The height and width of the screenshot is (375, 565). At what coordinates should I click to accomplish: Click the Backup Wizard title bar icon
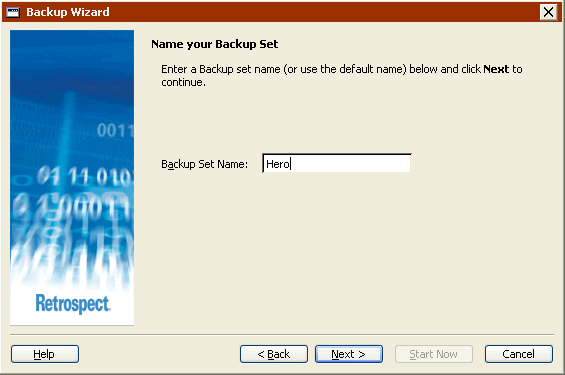[13, 12]
